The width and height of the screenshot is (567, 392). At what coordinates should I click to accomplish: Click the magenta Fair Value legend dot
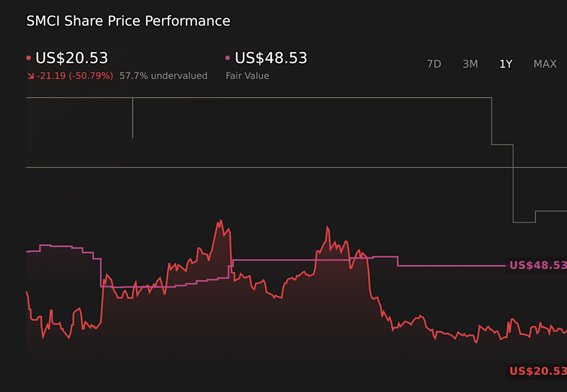point(227,57)
